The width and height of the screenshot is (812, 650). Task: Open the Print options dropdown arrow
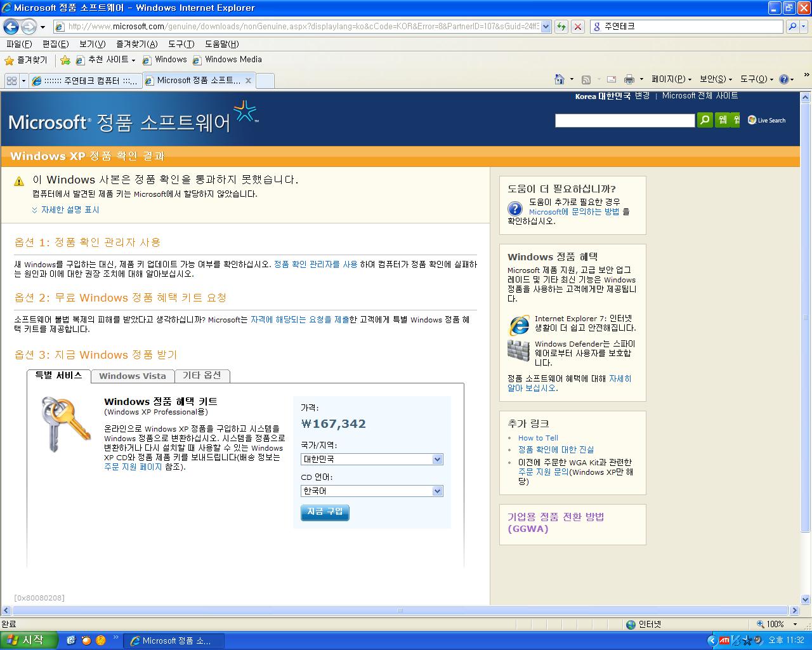[x=641, y=79]
